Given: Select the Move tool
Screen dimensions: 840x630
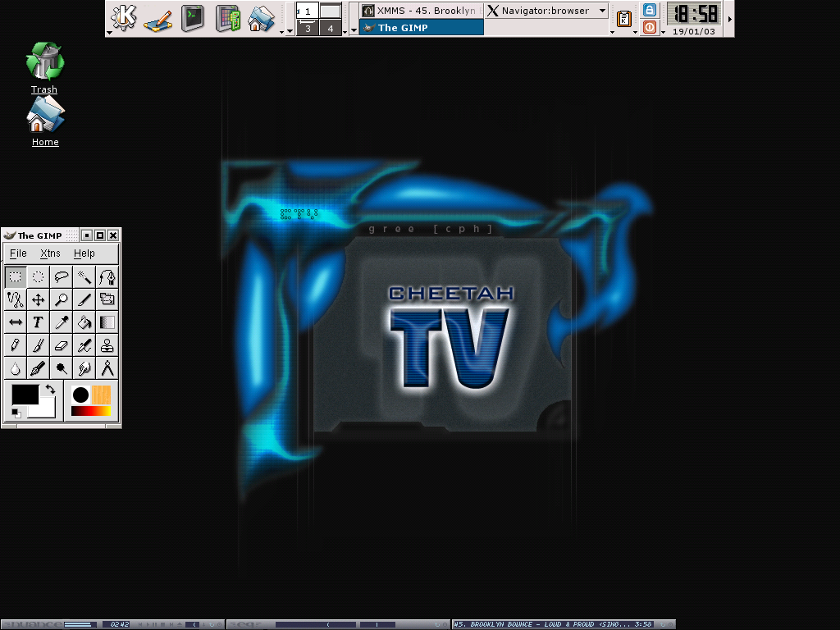Looking at the screenshot, I should pos(38,299).
